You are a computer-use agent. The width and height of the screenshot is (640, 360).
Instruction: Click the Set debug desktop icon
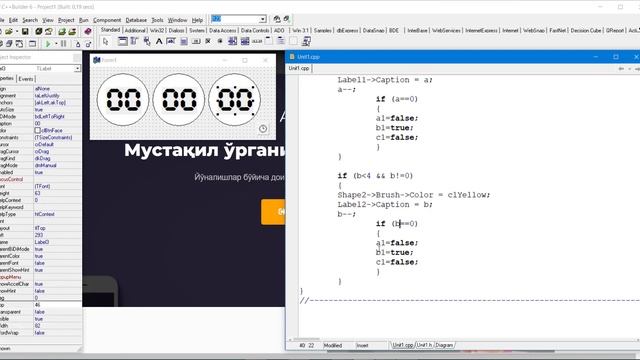(287, 19)
